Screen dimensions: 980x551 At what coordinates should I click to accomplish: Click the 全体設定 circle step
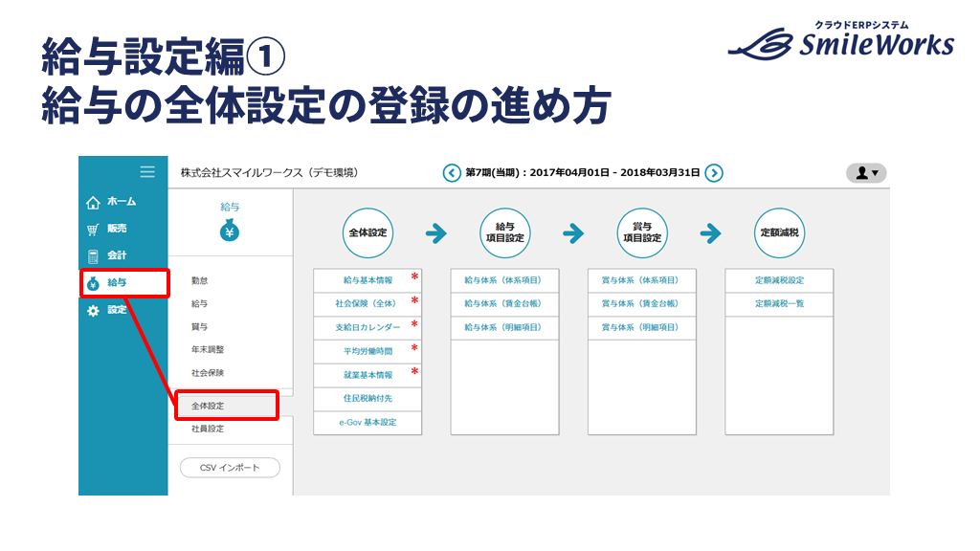367,233
